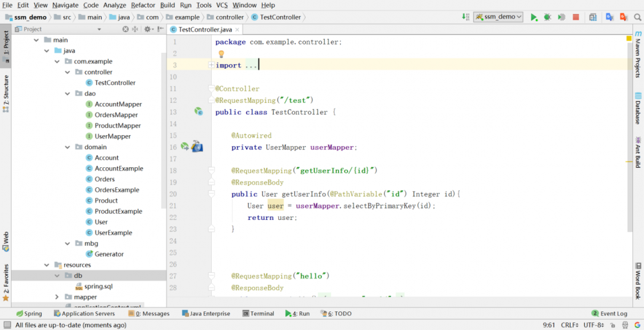Run the ssm_demo configuration
This screenshot has width=644, height=330.
click(534, 17)
